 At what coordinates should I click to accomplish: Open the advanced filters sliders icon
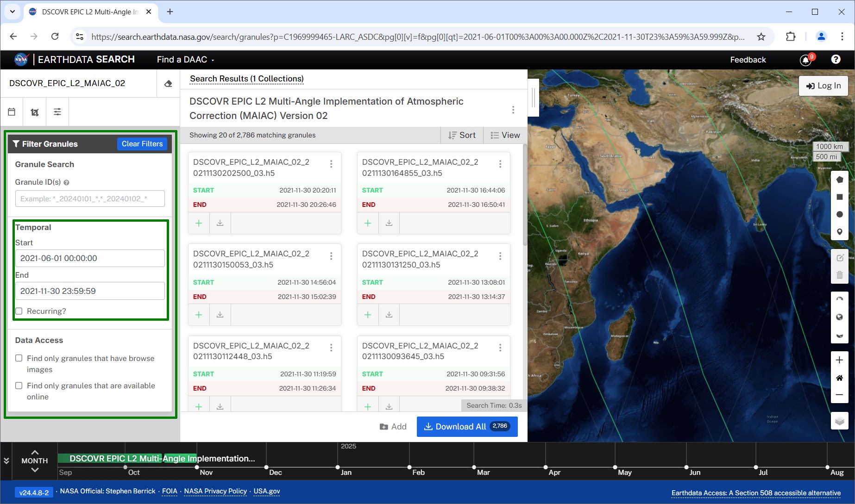point(57,112)
